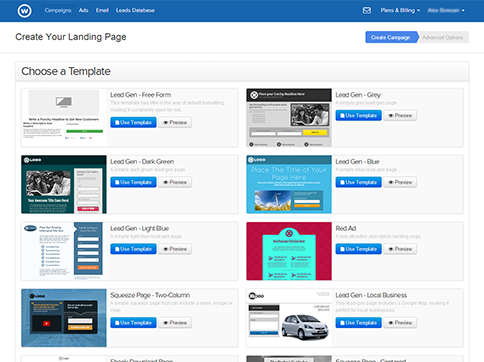Click the 'Choose a Template' heading
Viewport: 484px width, 362px height.
coord(66,71)
